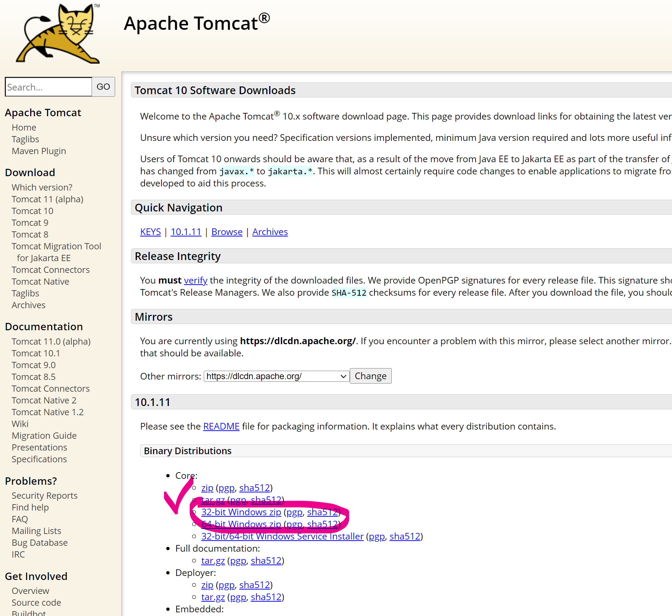Open Which version? sidebar link
The width and height of the screenshot is (672, 616).
tap(42, 187)
